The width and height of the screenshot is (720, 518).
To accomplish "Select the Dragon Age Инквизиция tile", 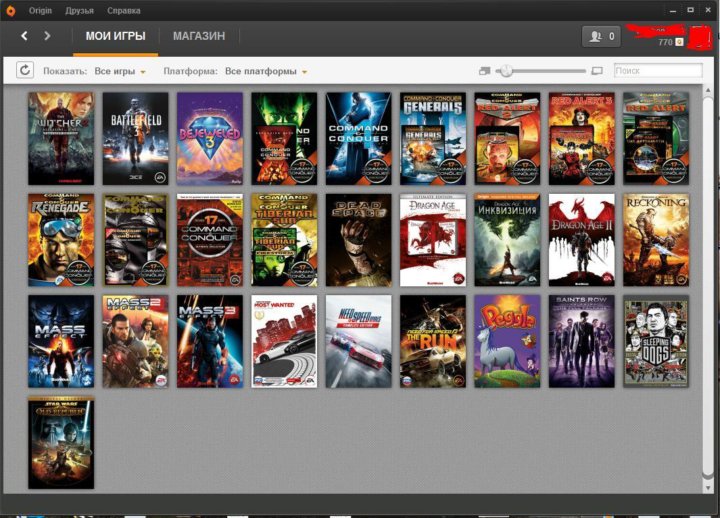I will coord(507,240).
